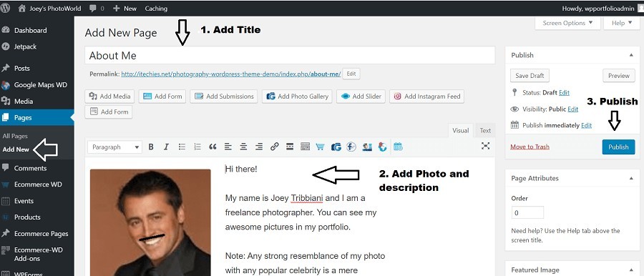
Task: Apply blockquote formatting
Action: [x=213, y=147]
